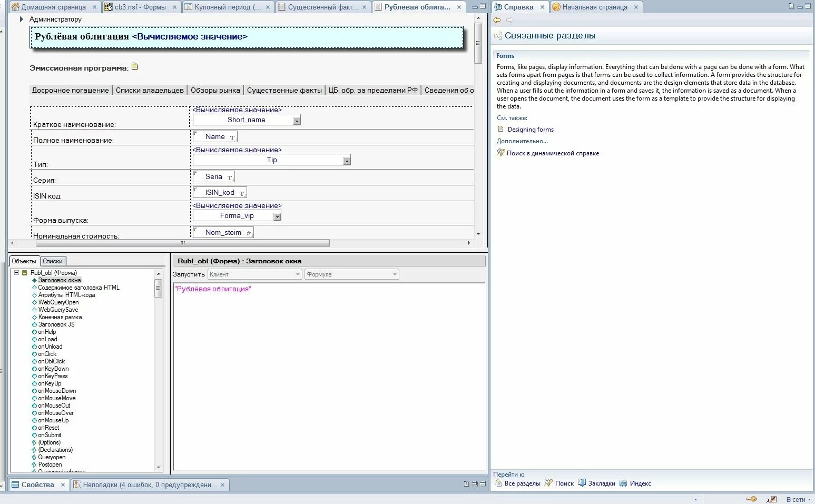Collapse the Rubl_obl (Форма) tree node

click(17, 273)
